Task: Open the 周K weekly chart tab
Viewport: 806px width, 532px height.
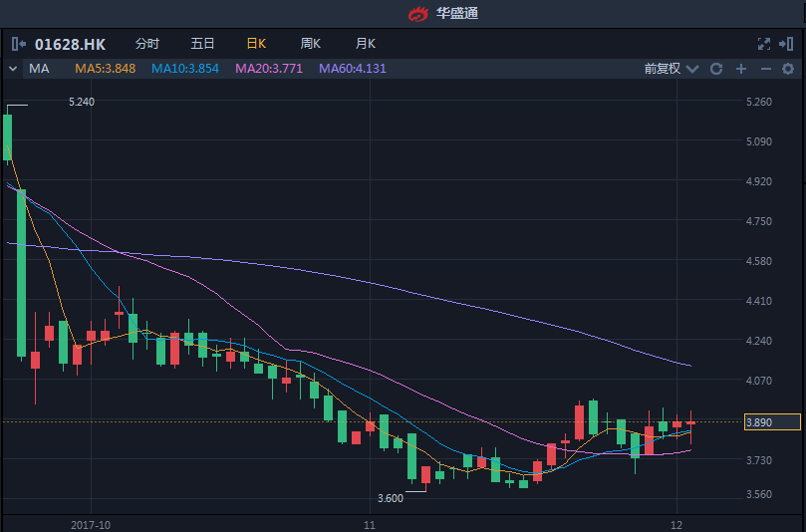Action: 311,44
